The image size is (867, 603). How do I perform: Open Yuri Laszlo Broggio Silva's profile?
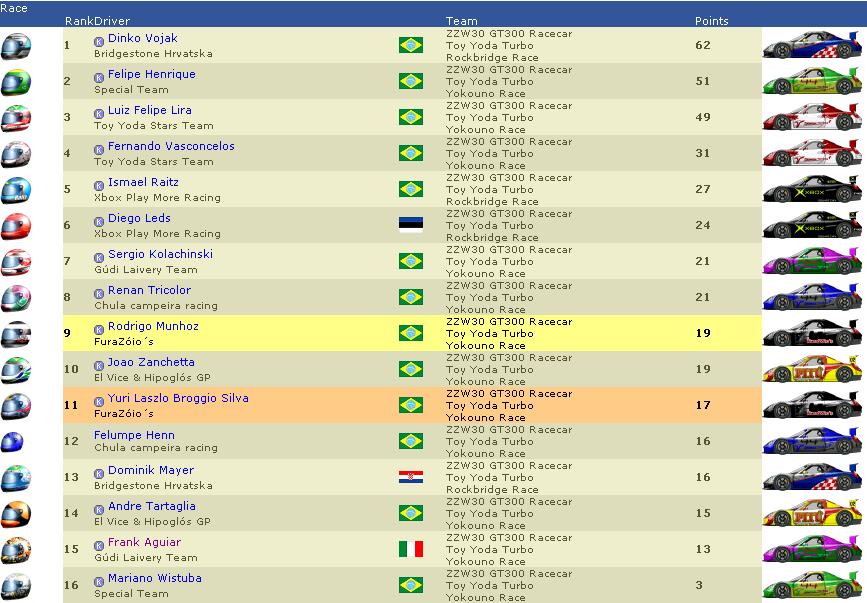coord(178,398)
